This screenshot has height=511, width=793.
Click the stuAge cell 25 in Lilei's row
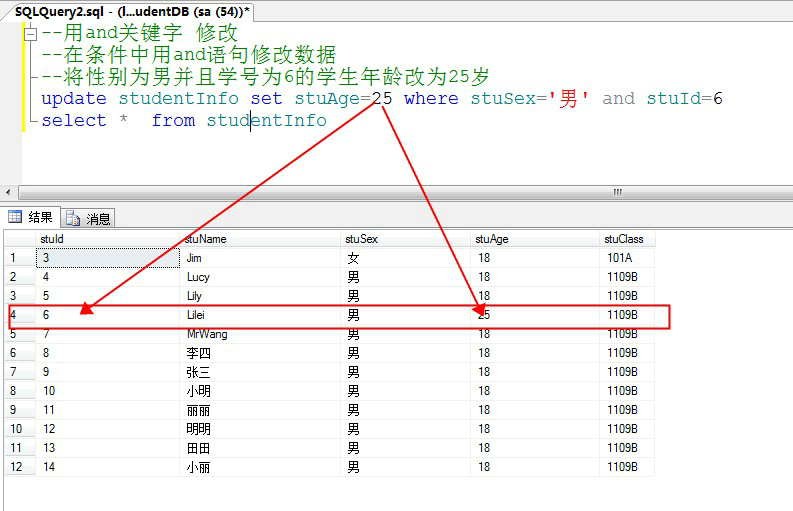click(535, 315)
